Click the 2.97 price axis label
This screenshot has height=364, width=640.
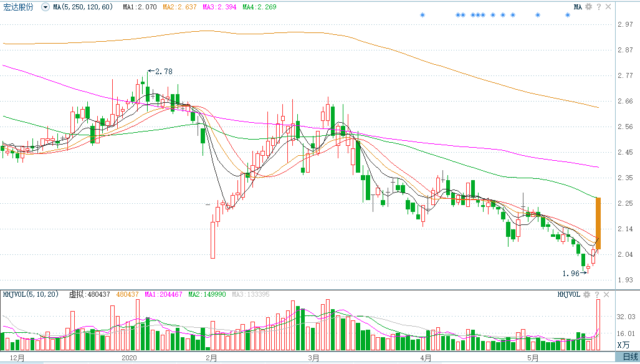625,24
